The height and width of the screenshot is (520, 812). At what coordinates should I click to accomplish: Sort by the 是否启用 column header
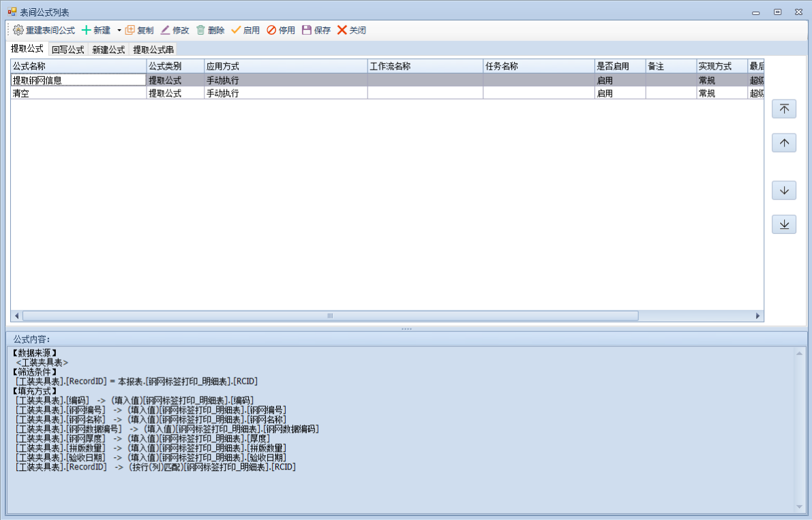tap(620, 66)
